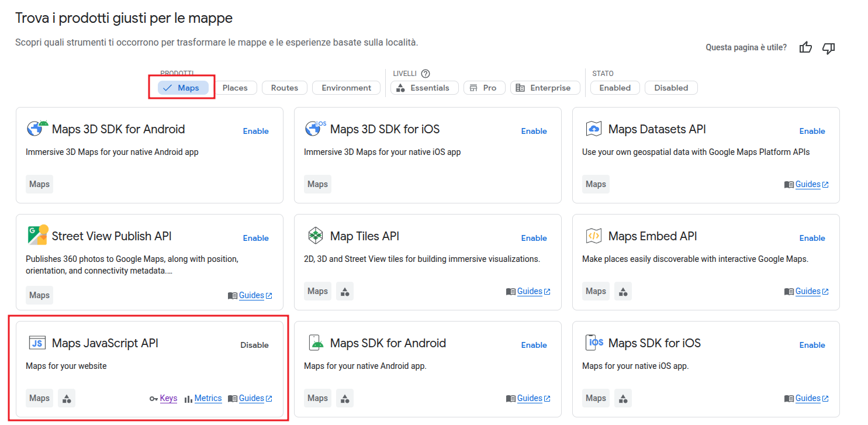Viewport: 868px width, 425px height.
Task: Click the Maps Datasets API cloud icon
Action: tap(594, 129)
